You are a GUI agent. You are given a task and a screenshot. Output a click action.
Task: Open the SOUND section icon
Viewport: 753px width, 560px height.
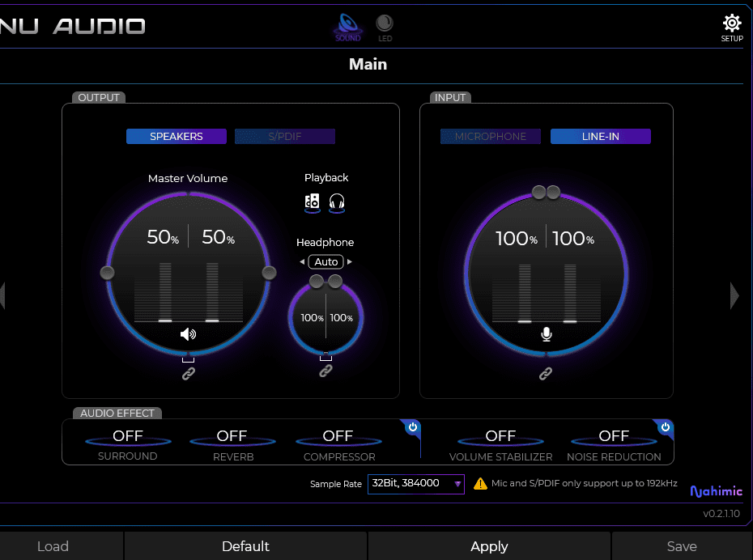pos(347,28)
